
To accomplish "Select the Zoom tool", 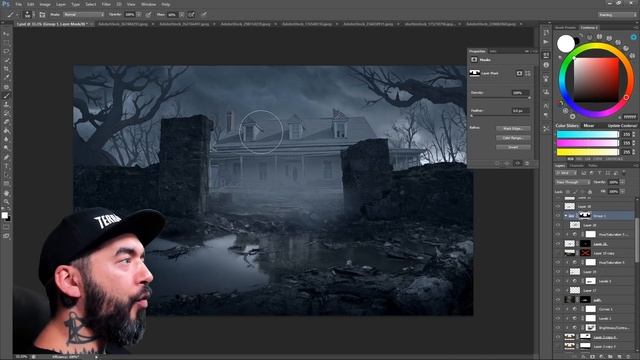I will tap(6, 202).
